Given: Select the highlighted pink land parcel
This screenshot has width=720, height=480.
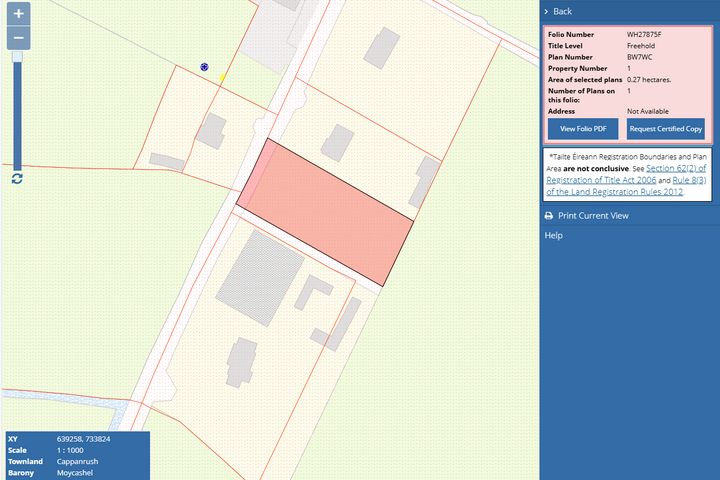Looking at the screenshot, I should (325, 210).
